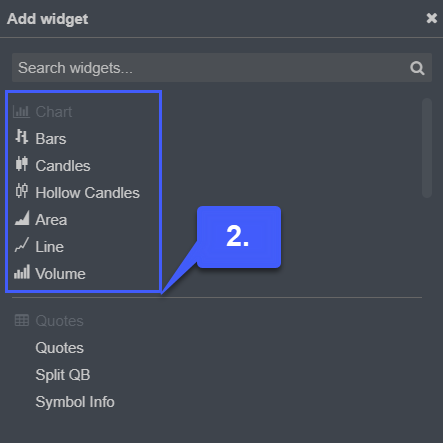Select the Line chart icon
Viewport: 443px width, 443px height.
22,245
